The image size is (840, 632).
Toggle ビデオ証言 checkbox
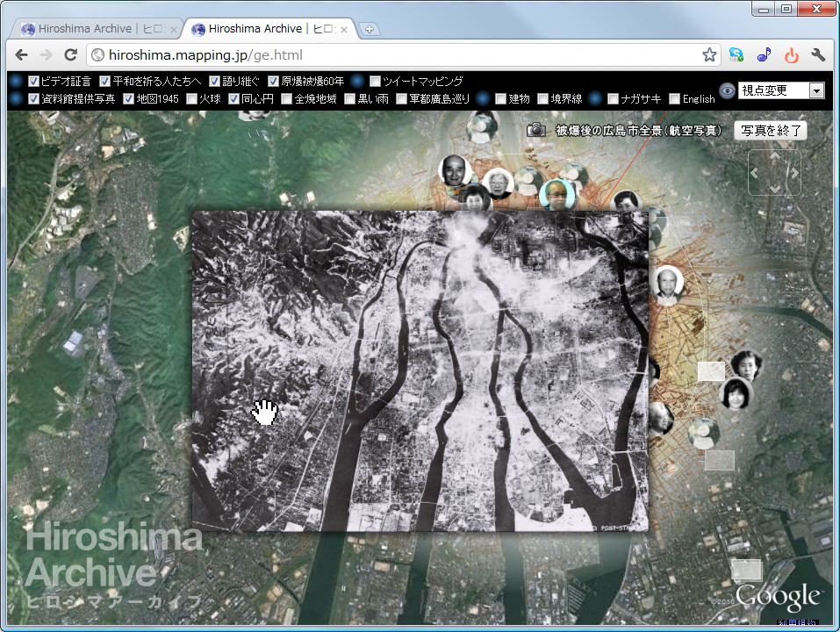pyautogui.click(x=33, y=81)
